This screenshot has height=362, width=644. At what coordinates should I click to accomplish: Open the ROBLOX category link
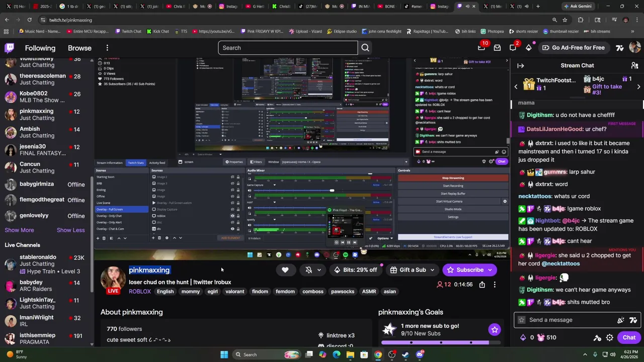coord(140,292)
